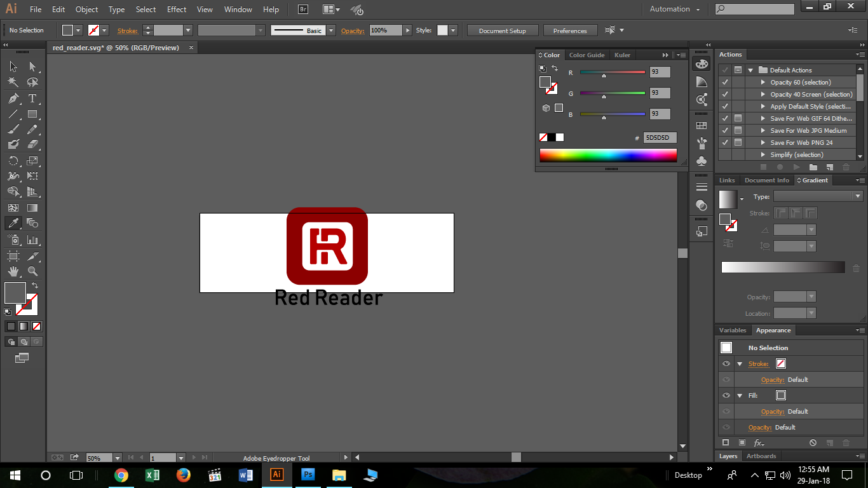Expand Save For Web PNG 24 action
Image resolution: width=868 pixels, height=488 pixels.
coord(763,142)
